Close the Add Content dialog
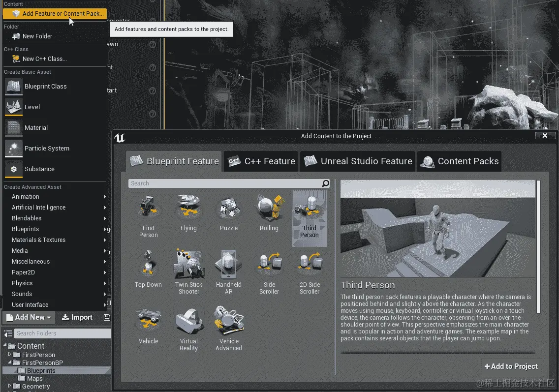This screenshot has width=559, height=392. pos(545,135)
